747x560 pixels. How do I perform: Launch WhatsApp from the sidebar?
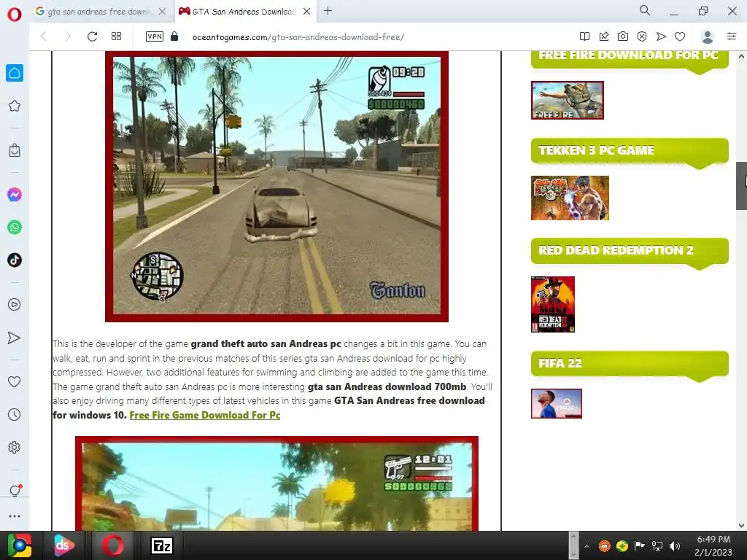[x=15, y=227]
